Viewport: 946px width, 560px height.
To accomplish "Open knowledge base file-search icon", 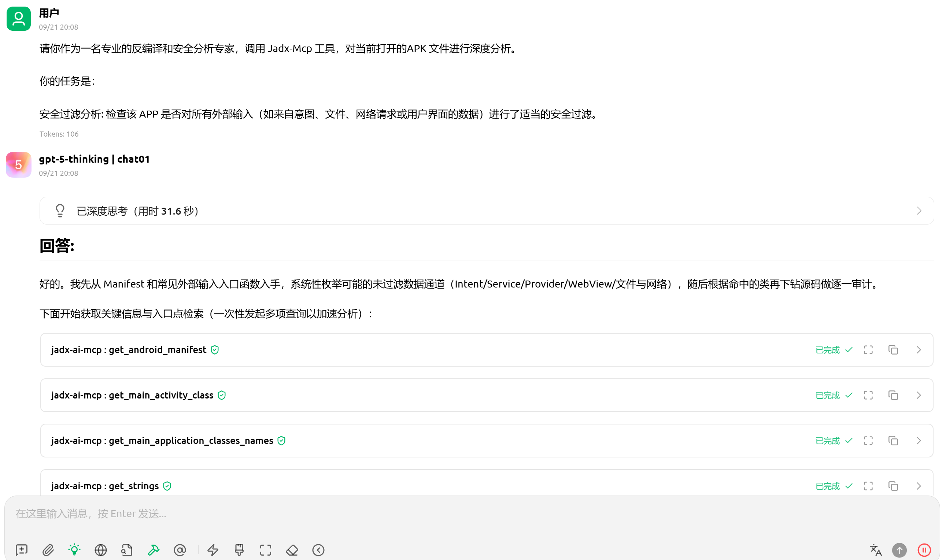I will 127,550.
